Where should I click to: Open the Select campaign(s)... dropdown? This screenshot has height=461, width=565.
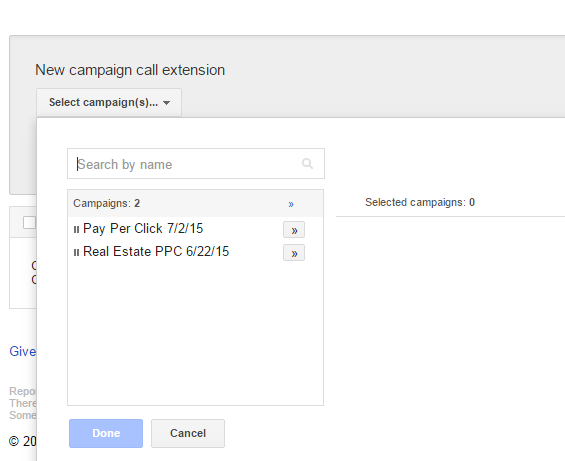click(x=109, y=102)
